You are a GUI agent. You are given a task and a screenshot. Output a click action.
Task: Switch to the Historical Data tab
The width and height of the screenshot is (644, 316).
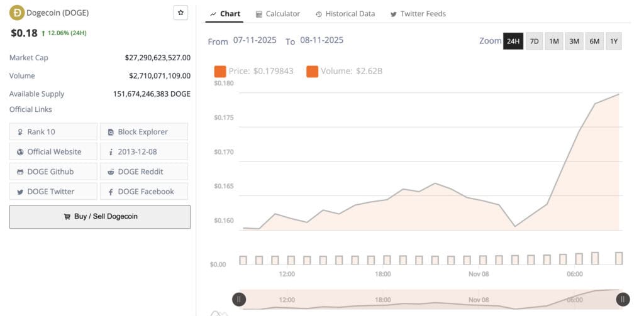coord(345,14)
